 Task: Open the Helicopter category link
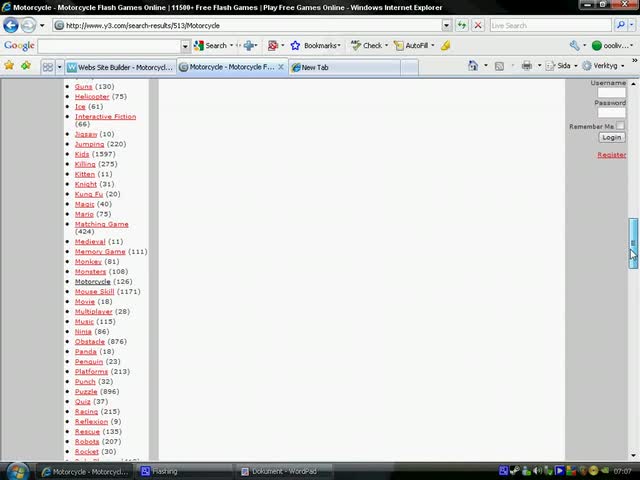92,97
